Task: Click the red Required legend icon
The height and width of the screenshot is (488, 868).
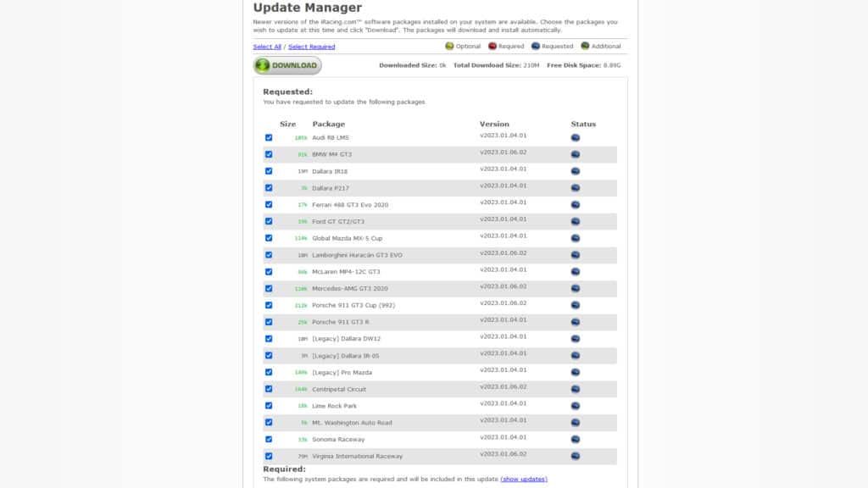Action: 492,46
